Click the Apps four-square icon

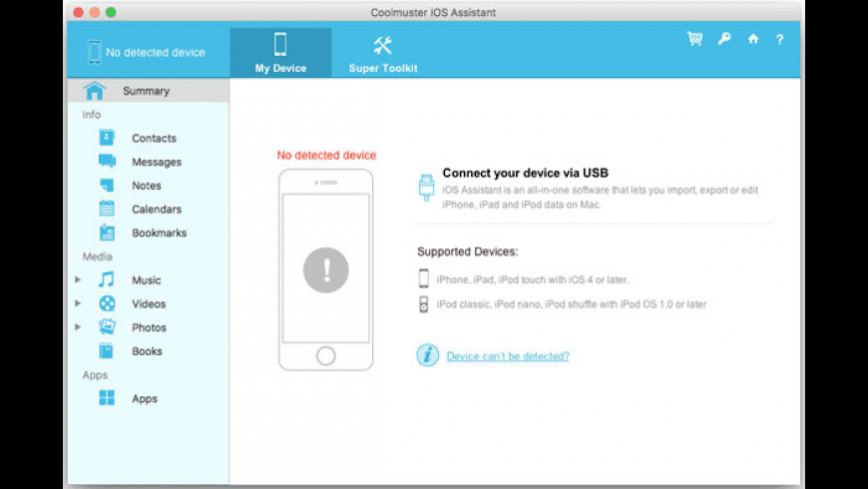[x=107, y=397]
